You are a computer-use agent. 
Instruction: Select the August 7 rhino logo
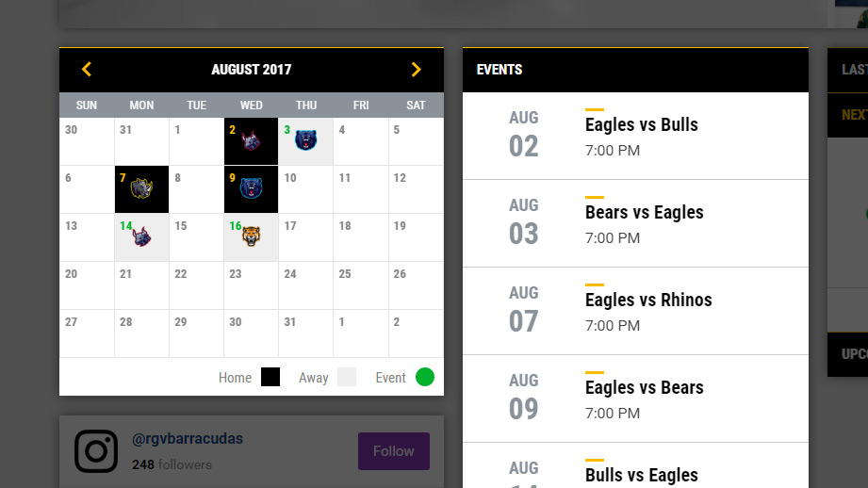click(x=141, y=189)
